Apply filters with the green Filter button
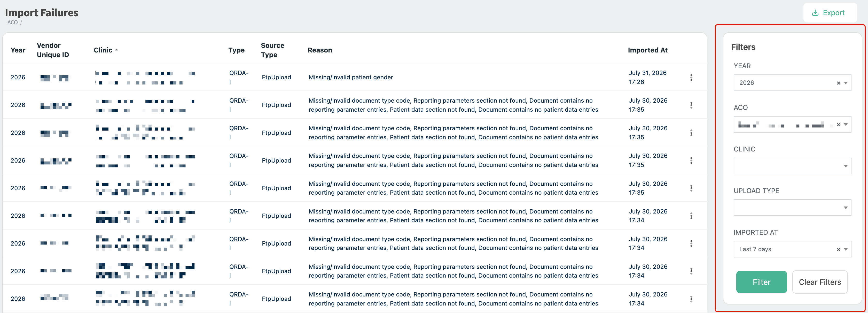 click(761, 282)
